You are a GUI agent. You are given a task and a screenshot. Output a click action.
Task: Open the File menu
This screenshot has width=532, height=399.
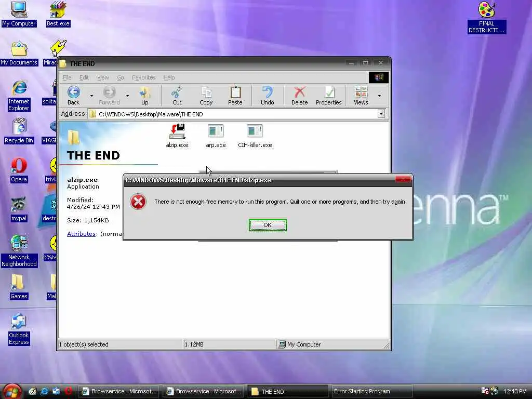[67, 77]
